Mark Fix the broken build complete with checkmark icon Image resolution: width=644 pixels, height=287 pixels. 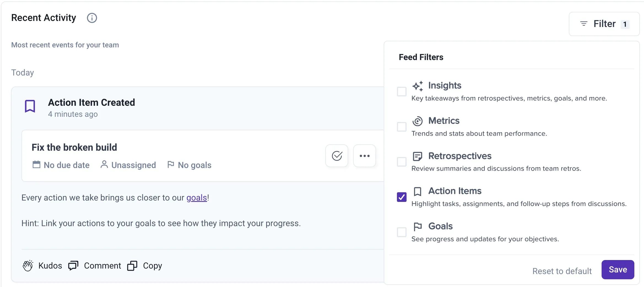pyautogui.click(x=337, y=156)
